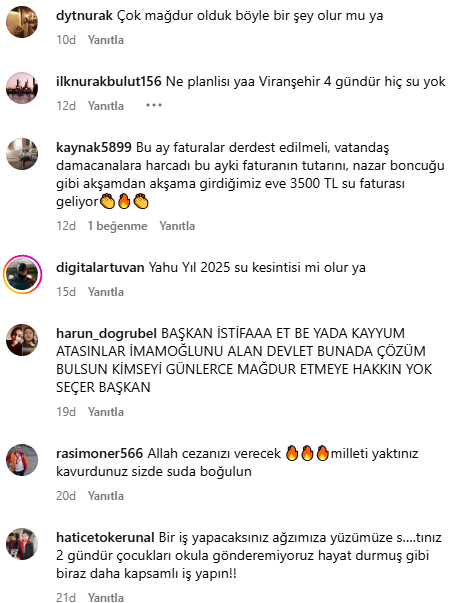The height and width of the screenshot is (603, 459).
Task: Click Yanıtla under kaynak5899's comment
Action: [x=177, y=226]
